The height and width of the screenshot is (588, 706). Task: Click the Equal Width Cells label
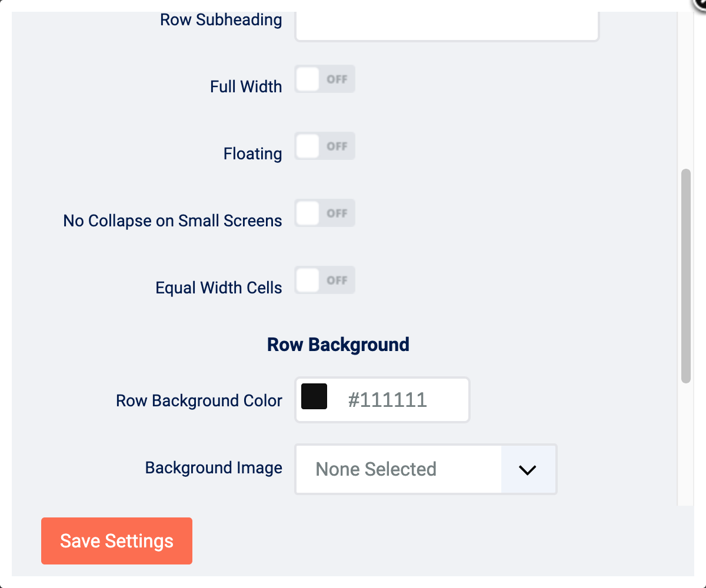click(218, 288)
